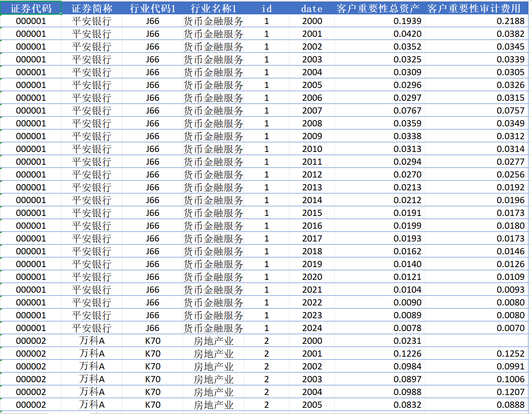Click the value 0.0314
The width and height of the screenshot is (532, 414).
click(477, 149)
